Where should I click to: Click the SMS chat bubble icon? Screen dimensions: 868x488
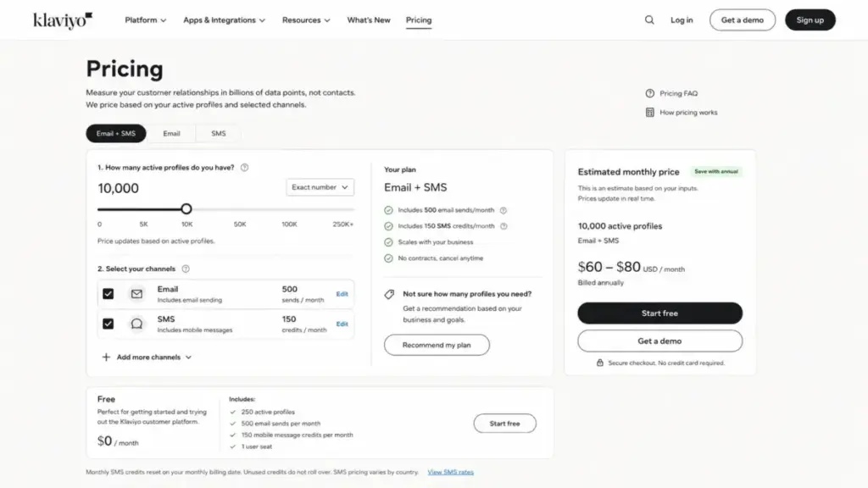click(136, 324)
